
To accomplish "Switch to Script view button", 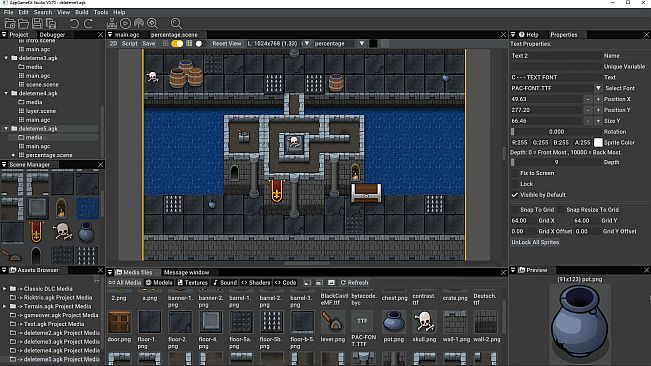I will [130, 44].
